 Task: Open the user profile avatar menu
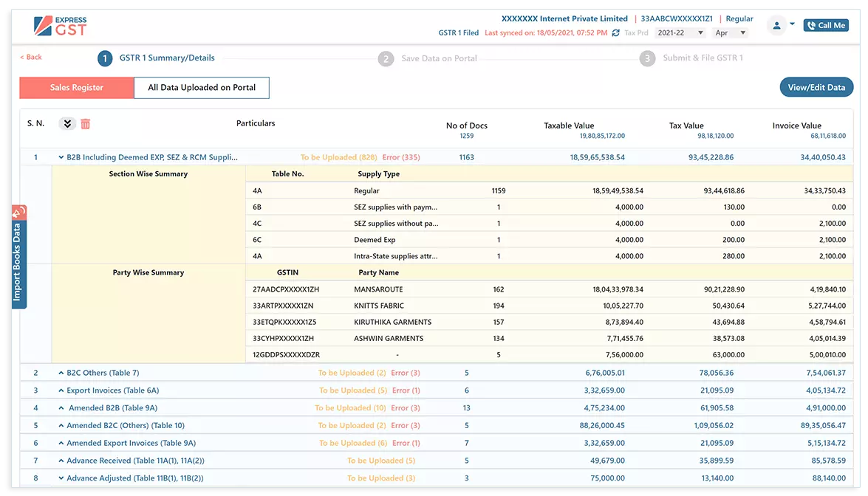tap(776, 25)
